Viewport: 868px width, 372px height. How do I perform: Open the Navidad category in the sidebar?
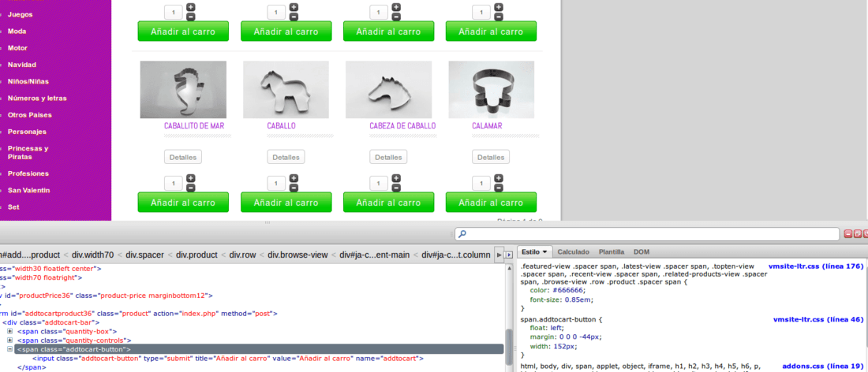point(22,65)
